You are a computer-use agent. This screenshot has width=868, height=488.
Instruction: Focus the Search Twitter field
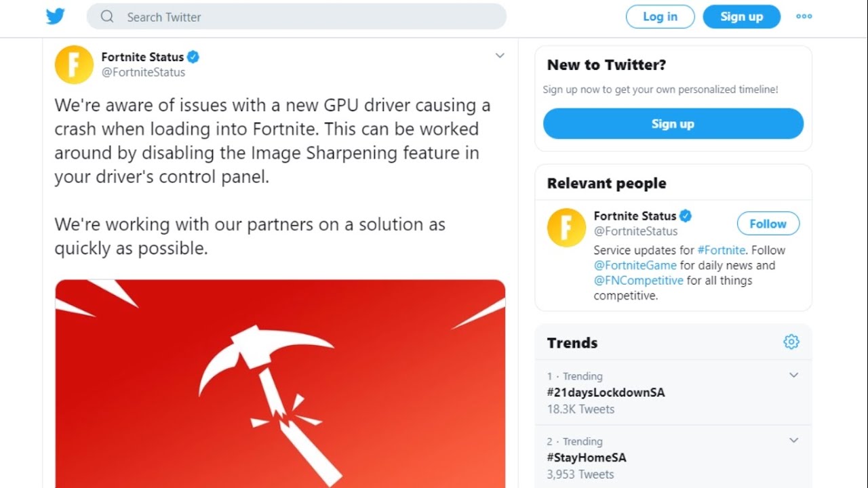[305, 17]
